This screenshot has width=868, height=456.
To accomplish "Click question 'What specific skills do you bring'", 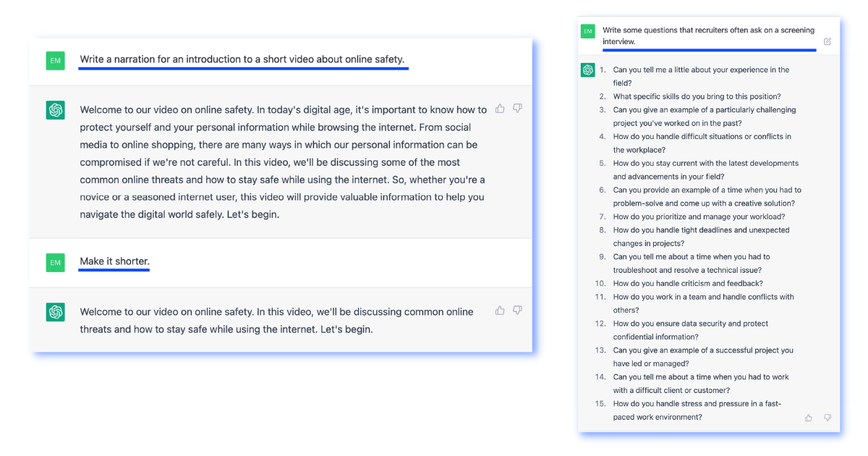I will [x=697, y=96].
